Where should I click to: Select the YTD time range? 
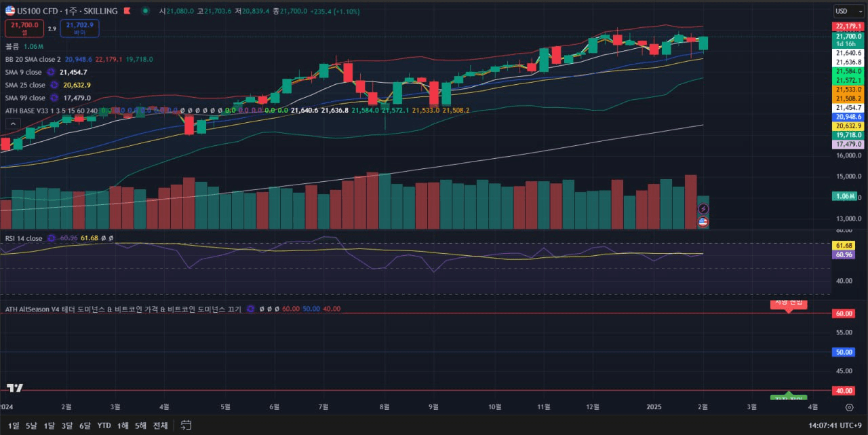(x=104, y=425)
